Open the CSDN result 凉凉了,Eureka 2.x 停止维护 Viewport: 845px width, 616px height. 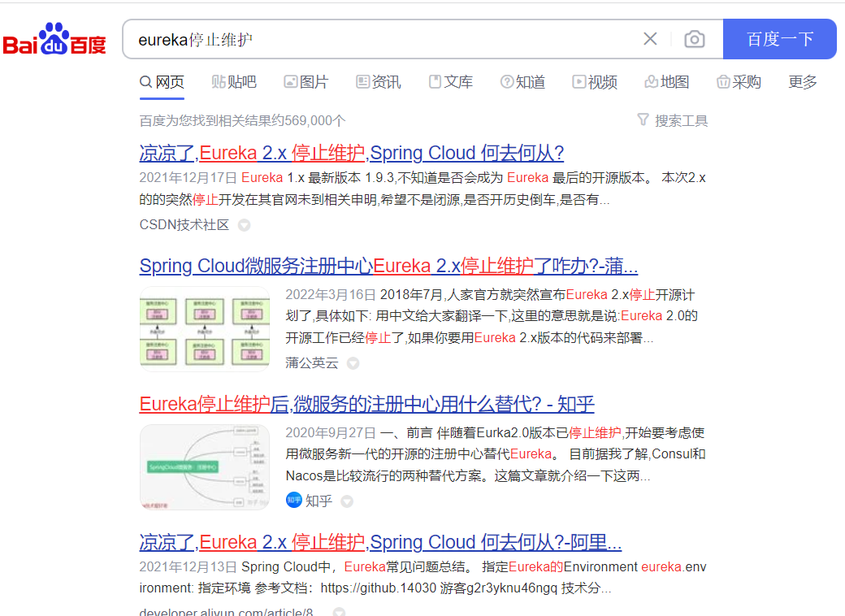tap(351, 153)
